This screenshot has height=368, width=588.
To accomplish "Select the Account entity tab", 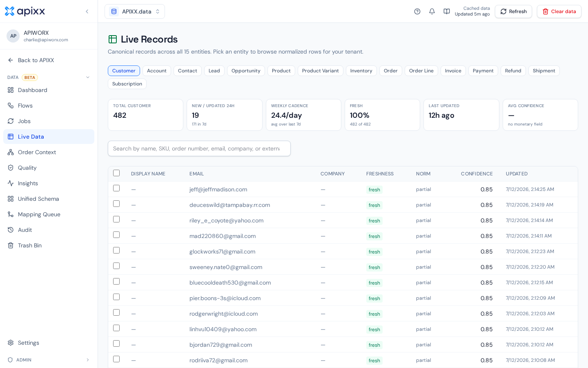I will pyautogui.click(x=157, y=71).
